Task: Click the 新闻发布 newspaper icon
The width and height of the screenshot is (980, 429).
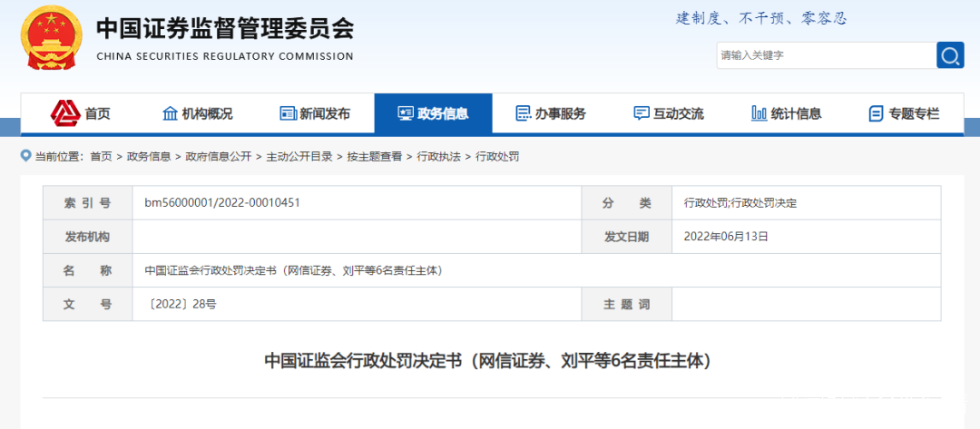Action: (x=288, y=113)
